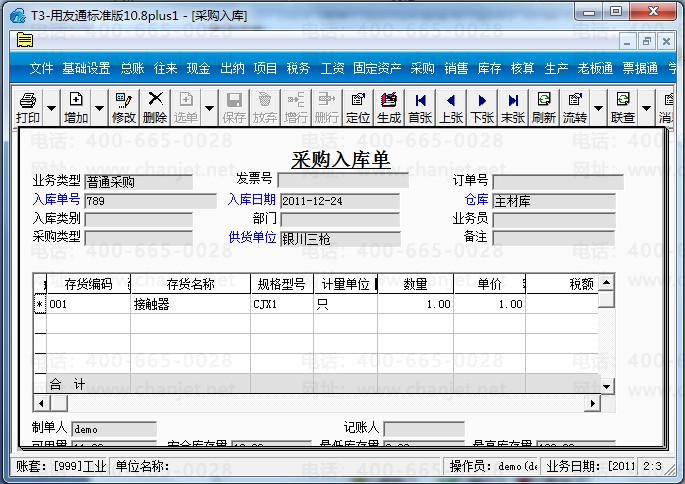This screenshot has height=484, width=685.
Task: Click the 账套 [999] status bar entry
Action: point(61,467)
